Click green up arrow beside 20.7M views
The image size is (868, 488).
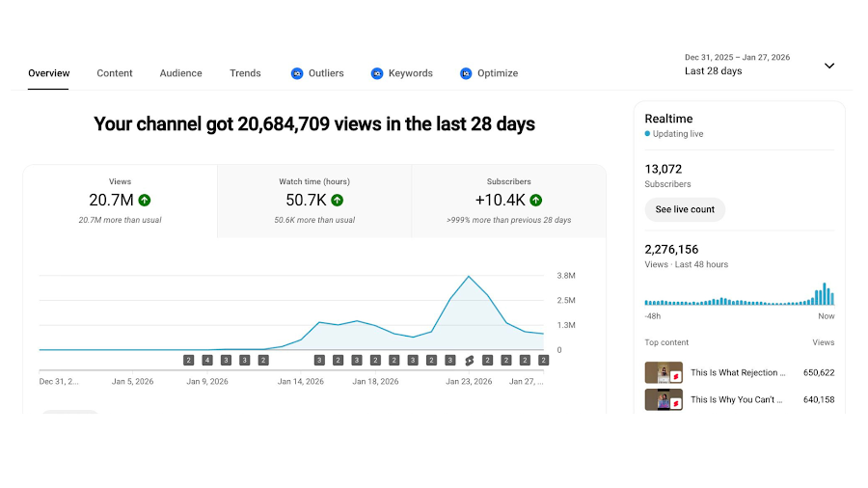(x=145, y=201)
